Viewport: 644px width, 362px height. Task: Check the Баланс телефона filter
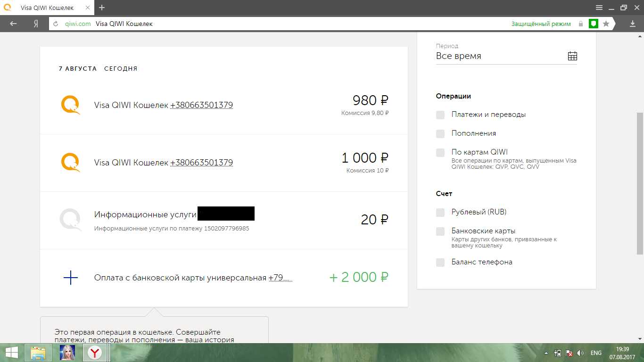tap(440, 263)
